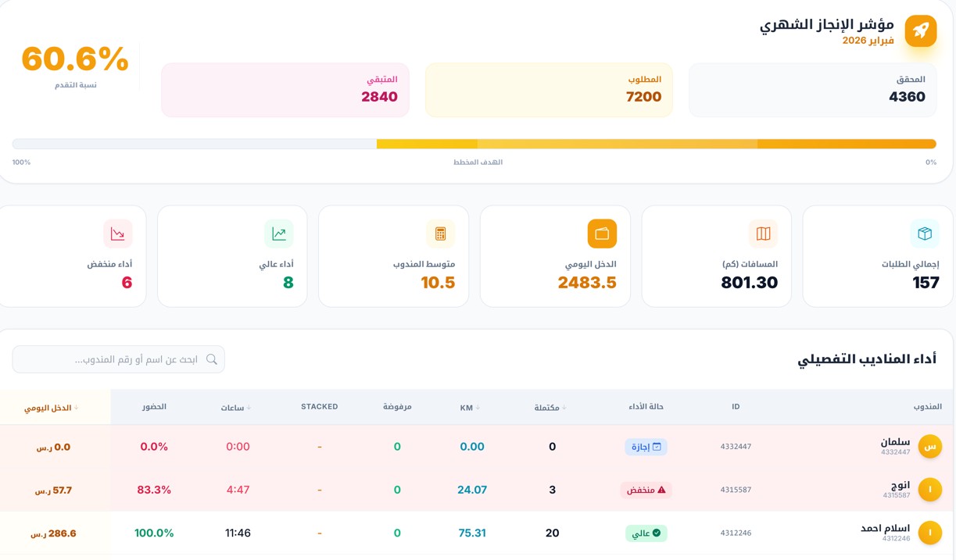Open the المتبقي 2840 card
Screen dimensions: 956x560
(x=285, y=90)
